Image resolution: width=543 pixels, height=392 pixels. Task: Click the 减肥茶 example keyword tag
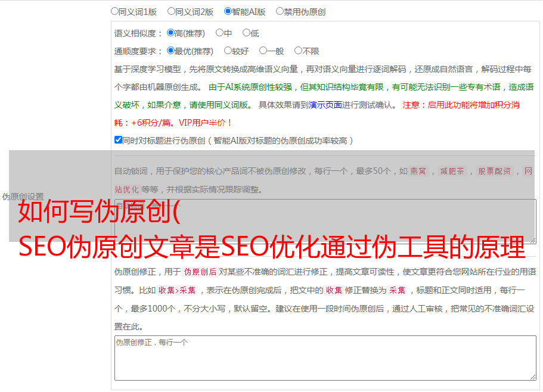(452, 172)
